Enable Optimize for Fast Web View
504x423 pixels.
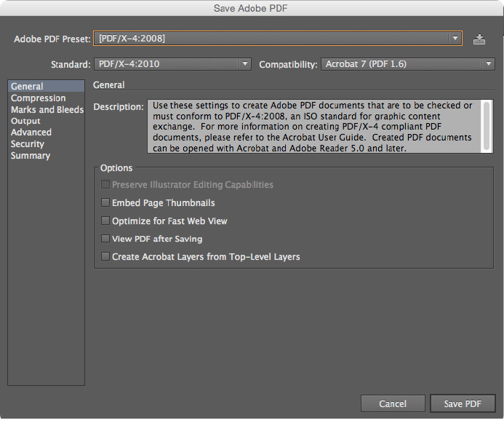(105, 221)
